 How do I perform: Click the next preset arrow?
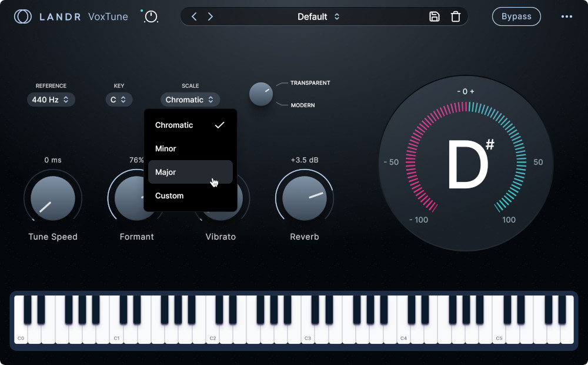(211, 16)
